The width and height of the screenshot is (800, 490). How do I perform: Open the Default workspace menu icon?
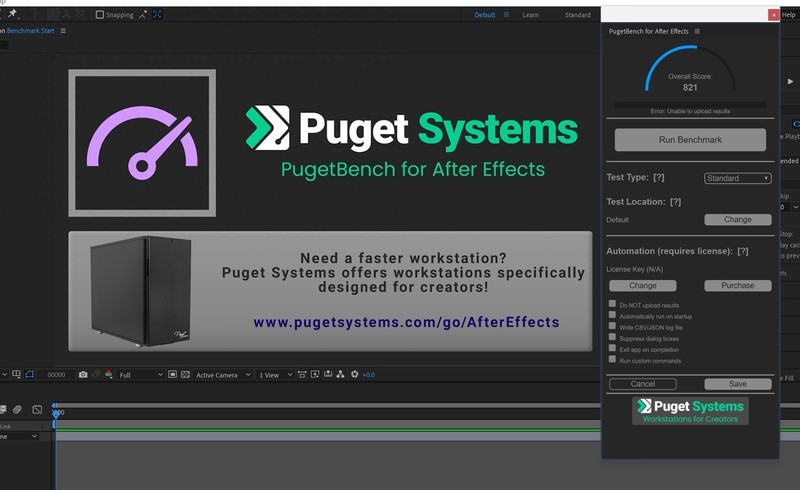coord(506,15)
